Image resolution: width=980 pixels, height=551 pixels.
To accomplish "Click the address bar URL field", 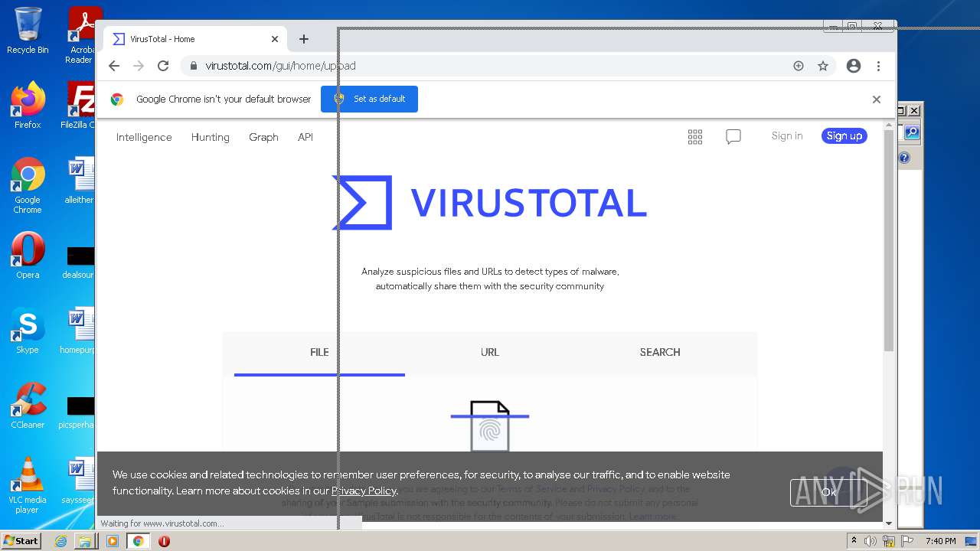I will tap(490, 66).
